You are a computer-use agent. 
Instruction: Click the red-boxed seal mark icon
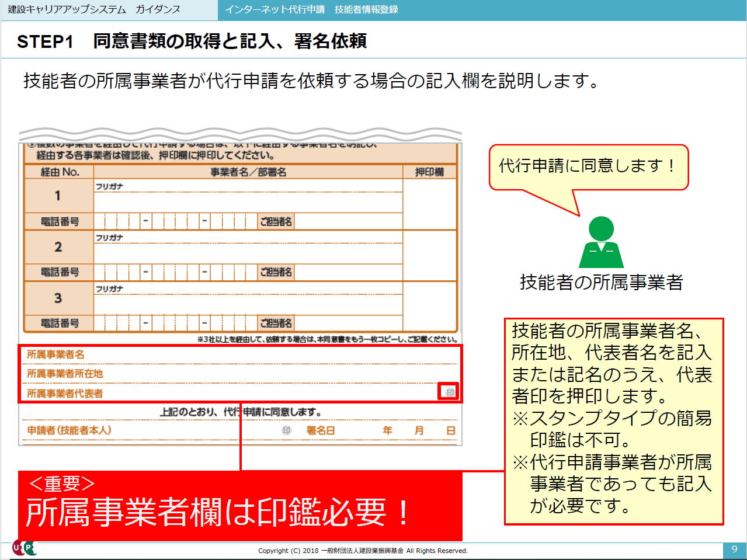pos(449,392)
